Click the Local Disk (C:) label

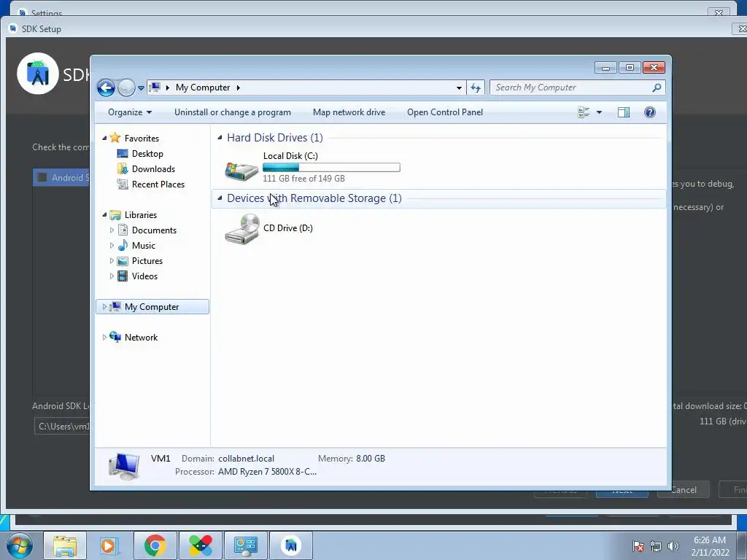click(290, 156)
